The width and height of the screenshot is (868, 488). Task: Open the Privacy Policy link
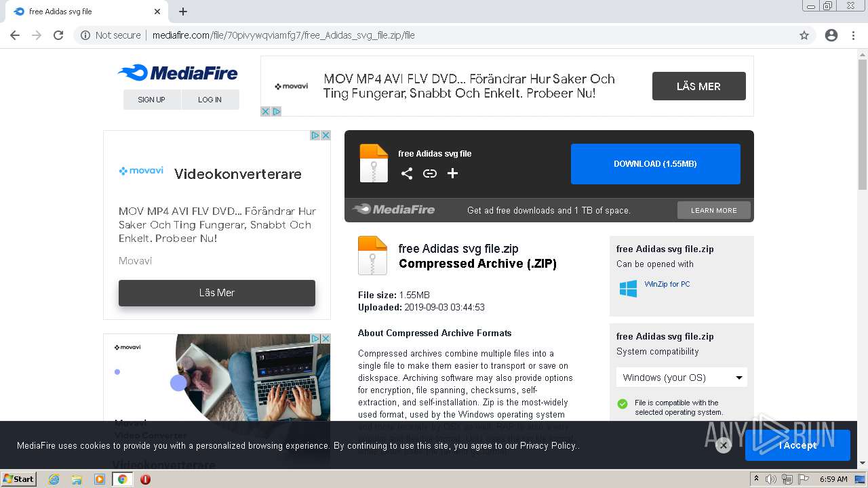pos(548,445)
